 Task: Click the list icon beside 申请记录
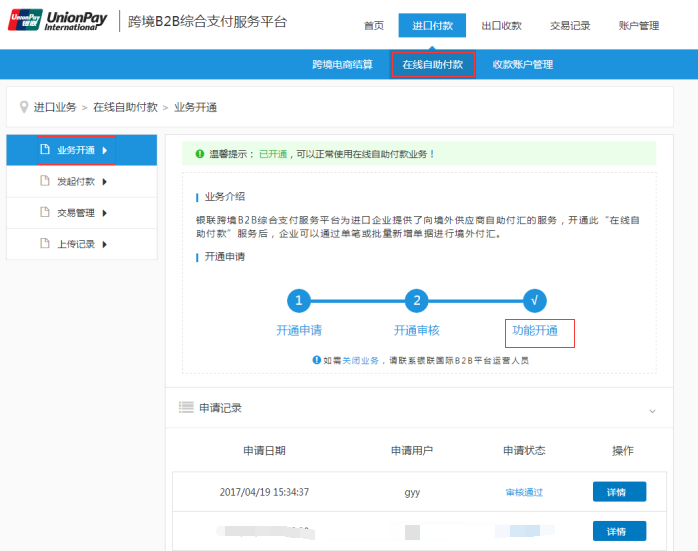point(185,408)
